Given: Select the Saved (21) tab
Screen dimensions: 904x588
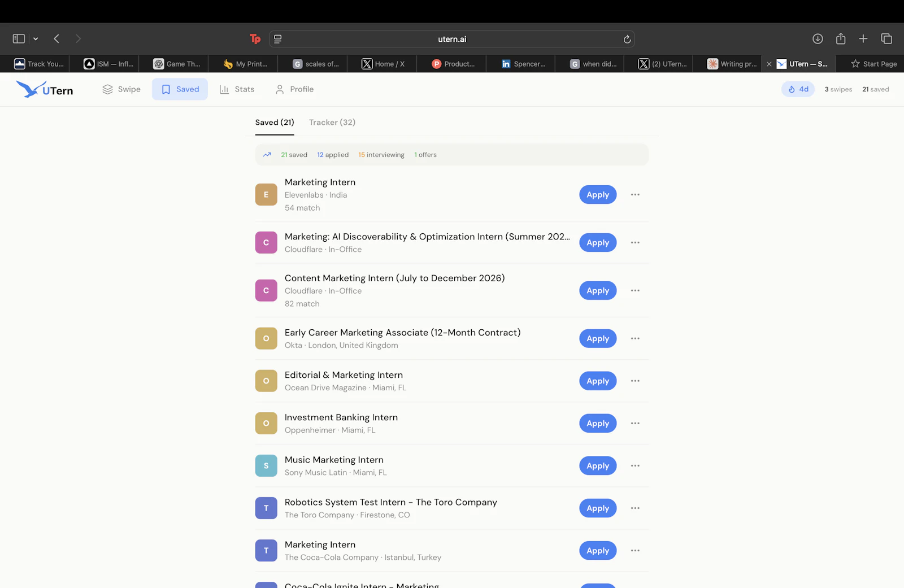Looking at the screenshot, I should pyautogui.click(x=275, y=123).
